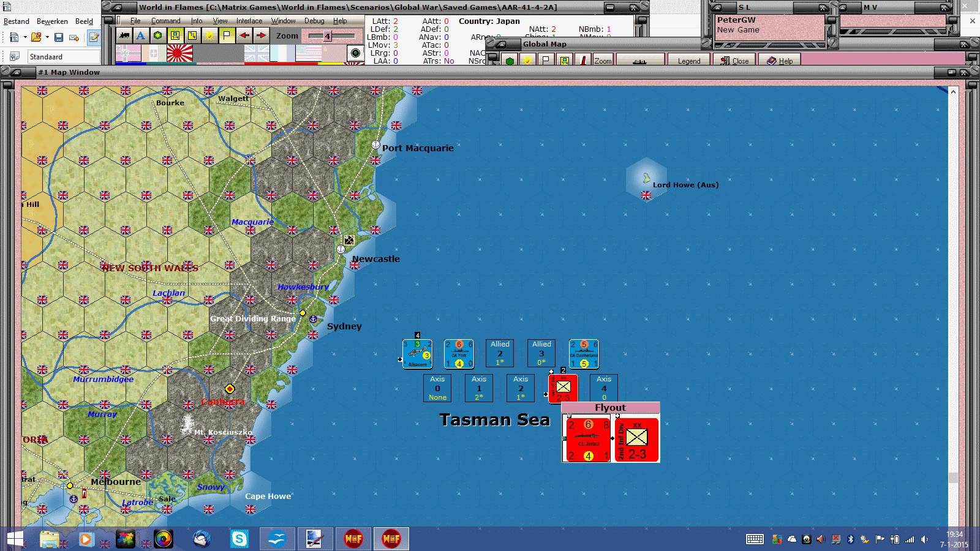This screenshot has width=980, height=551.
Task: Open the Debug menu
Action: click(314, 21)
